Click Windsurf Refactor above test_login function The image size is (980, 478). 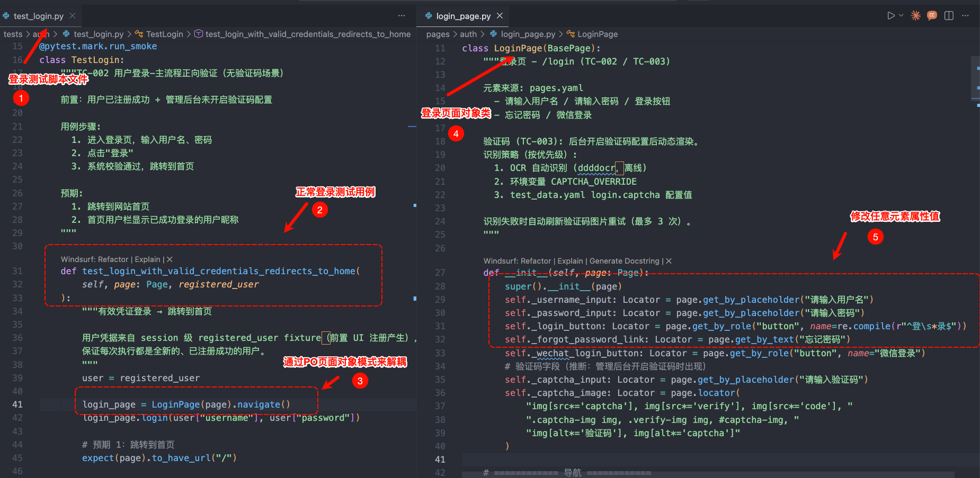[113, 259]
